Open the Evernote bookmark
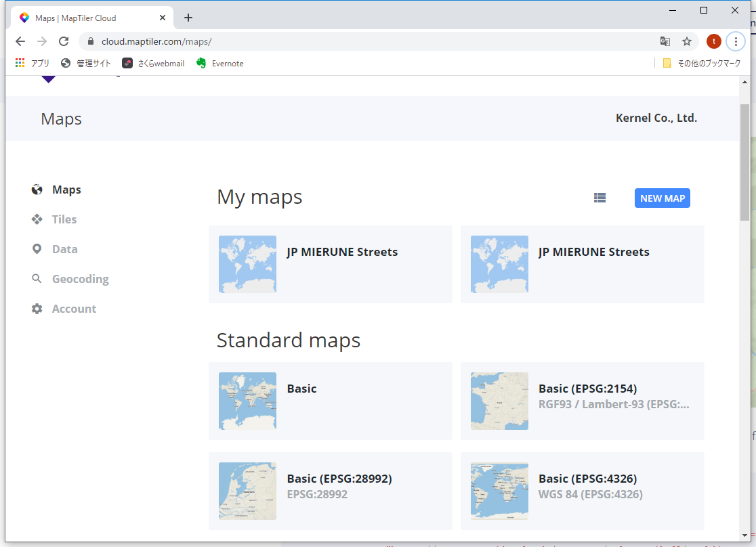 (220, 63)
